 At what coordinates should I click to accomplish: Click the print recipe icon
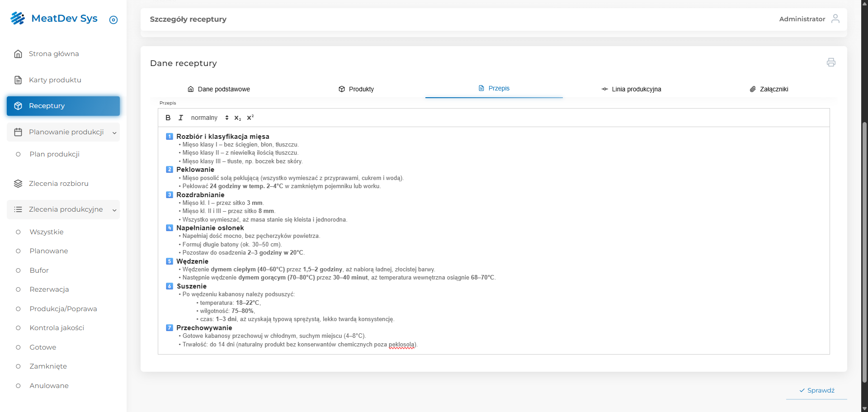point(830,62)
